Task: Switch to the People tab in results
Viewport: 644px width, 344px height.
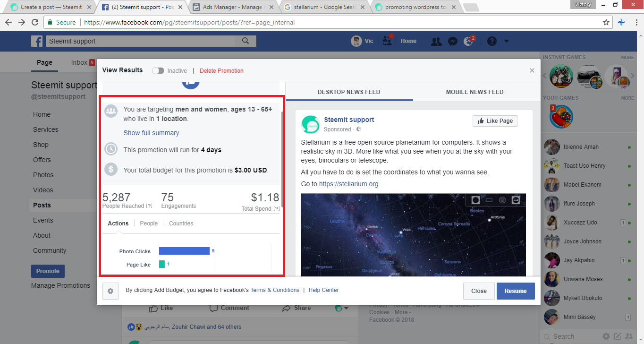Action: coord(149,223)
